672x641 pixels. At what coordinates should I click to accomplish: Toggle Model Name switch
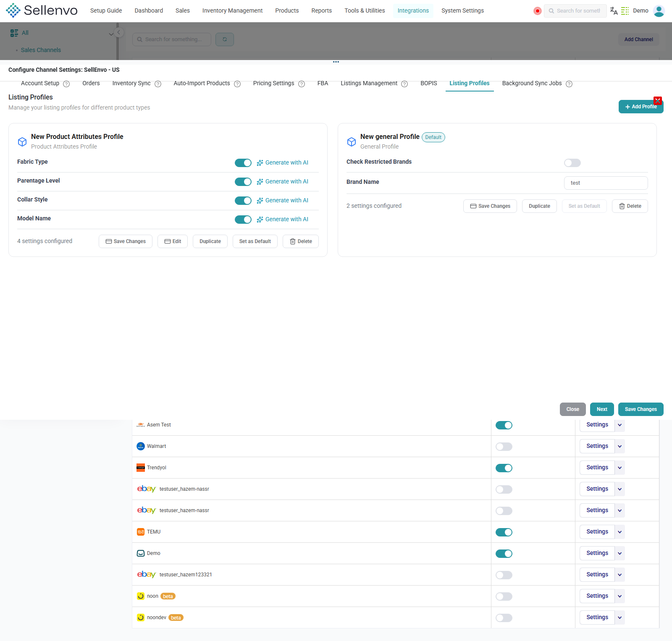pyautogui.click(x=243, y=220)
